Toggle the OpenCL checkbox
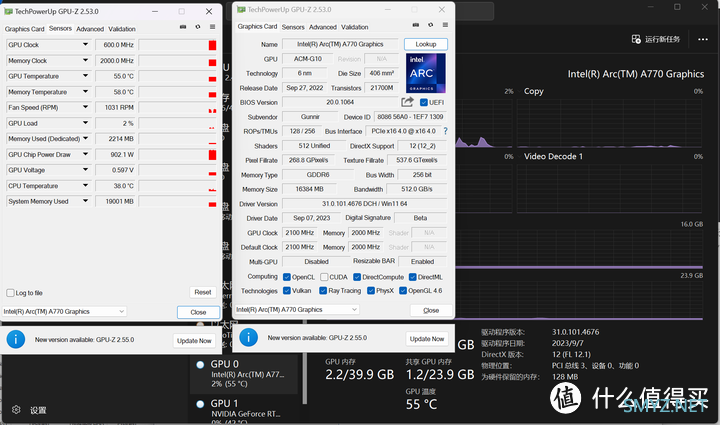Viewport: 720px width, 425px height. pyautogui.click(x=287, y=277)
